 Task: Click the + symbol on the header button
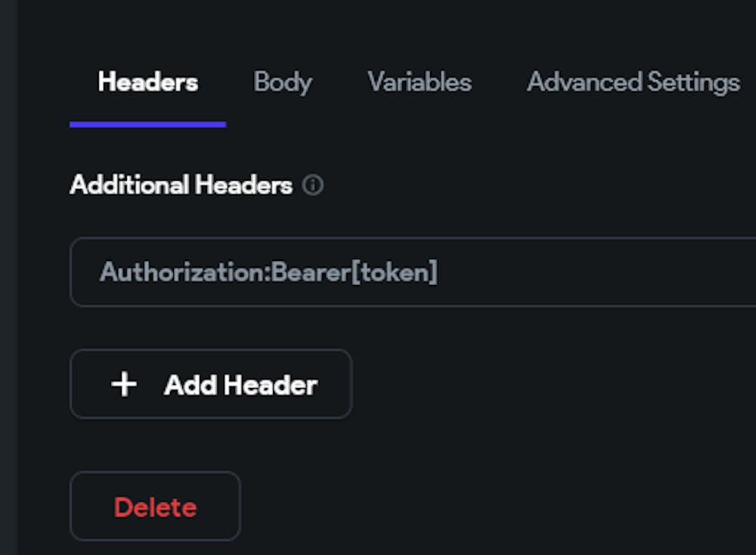click(x=123, y=384)
